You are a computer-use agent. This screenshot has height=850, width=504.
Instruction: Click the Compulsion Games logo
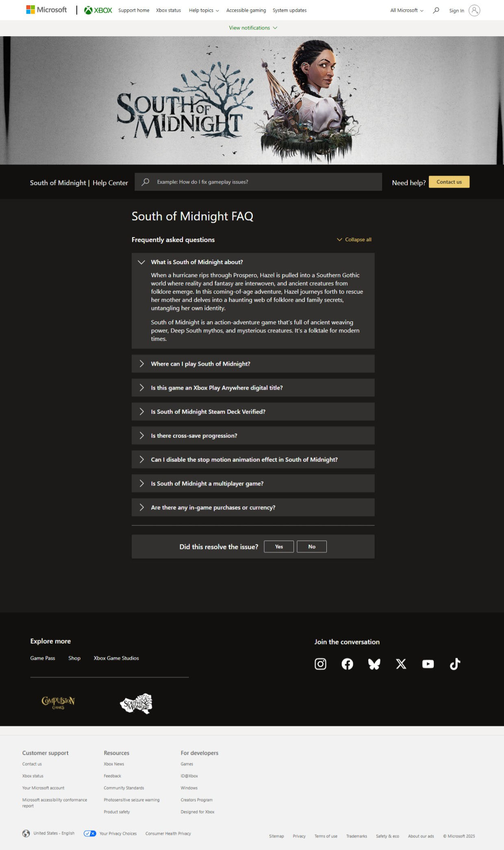pos(58,702)
